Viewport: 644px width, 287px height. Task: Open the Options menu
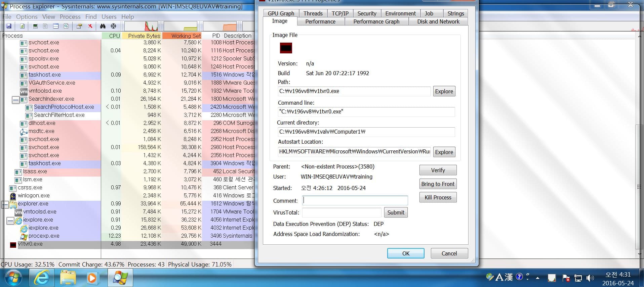click(x=27, y=16)
